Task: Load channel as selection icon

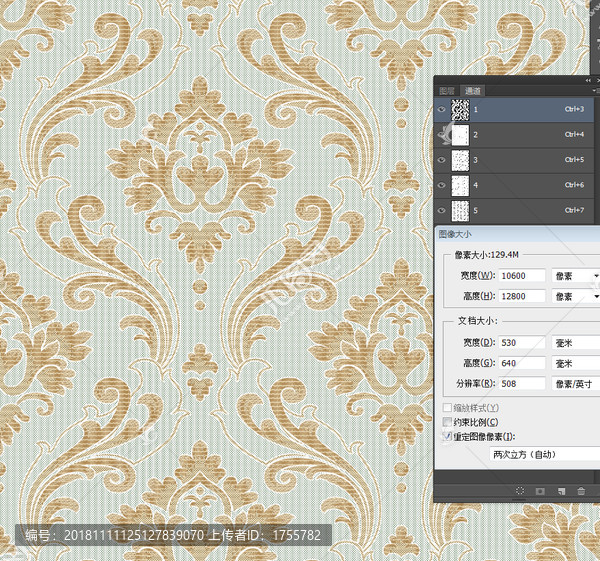Action: pos(520,491)
